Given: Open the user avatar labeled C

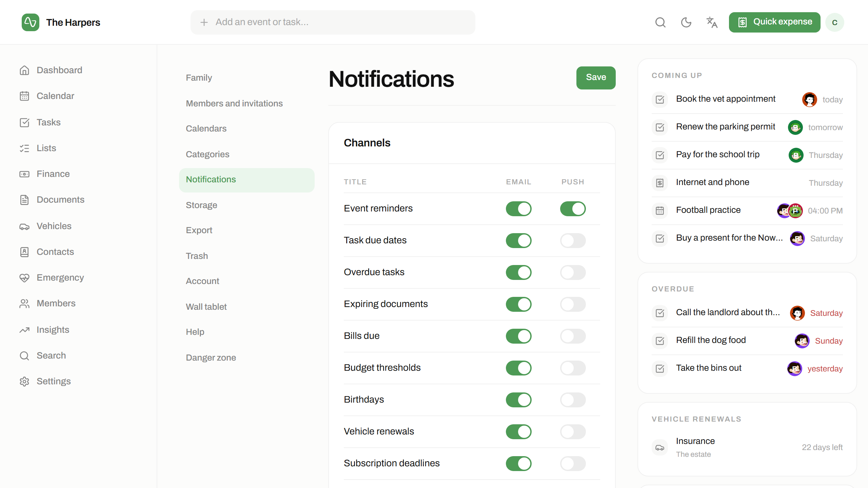Looking at the screenshot, I should pos(835,22).
